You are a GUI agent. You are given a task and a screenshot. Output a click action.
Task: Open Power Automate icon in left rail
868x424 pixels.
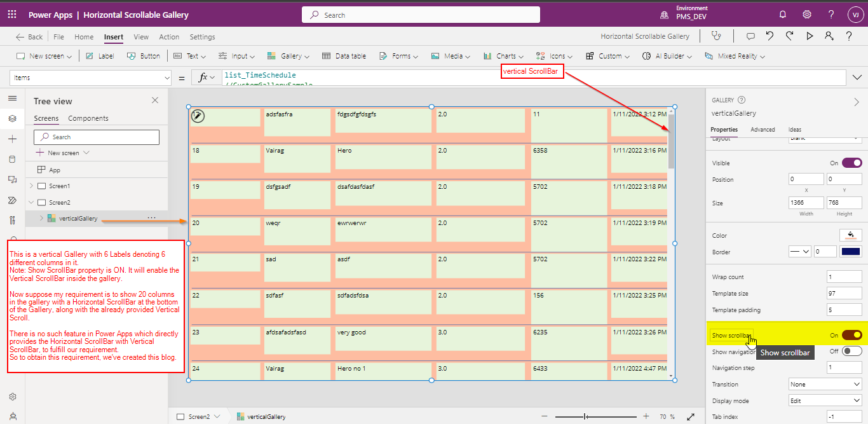click(x=12, y=200)
